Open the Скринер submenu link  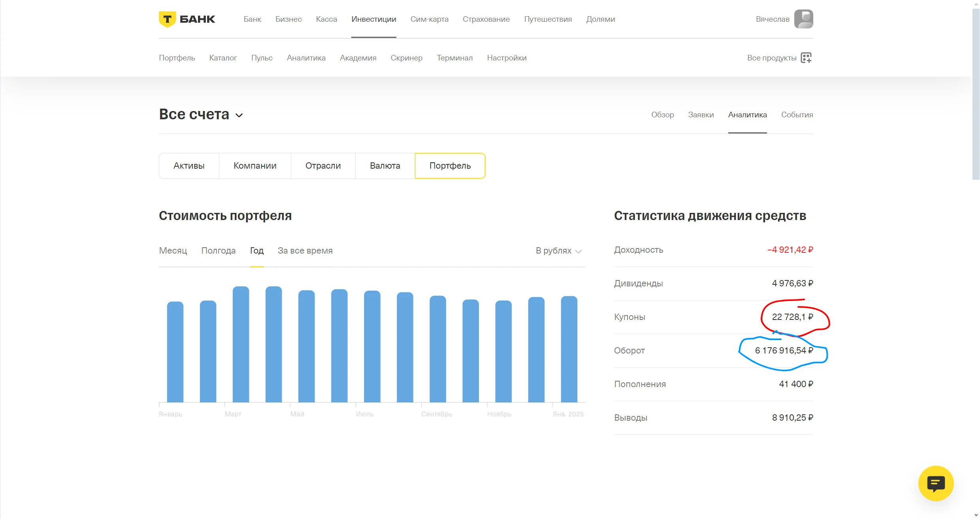406,58
